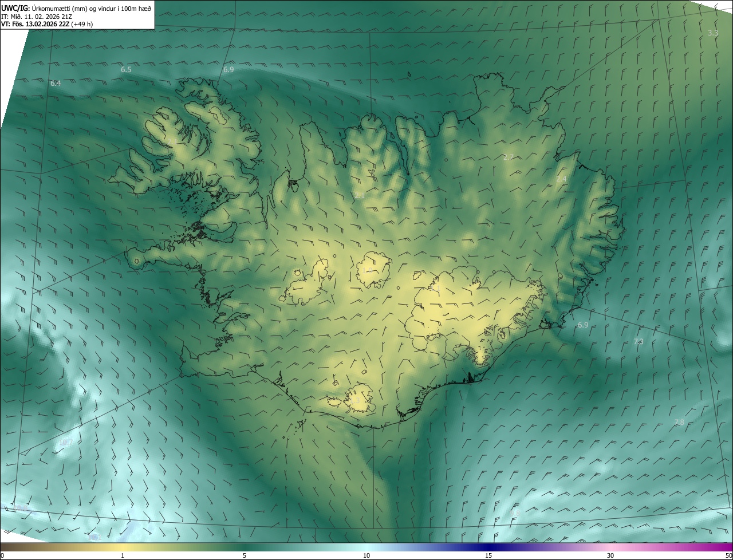Click the UWC/IG title text in the header box

tap(15, 7)
